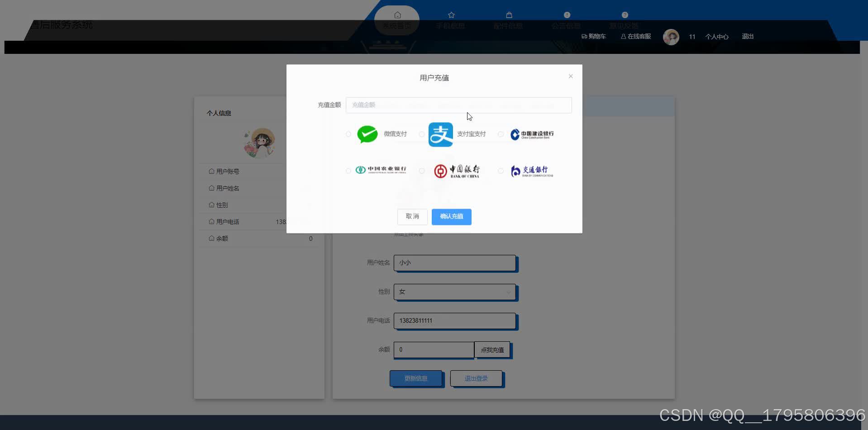Viewport: 868px width, 430px height.
Task: Select the 中国银行 radio button
Action: 422,171
